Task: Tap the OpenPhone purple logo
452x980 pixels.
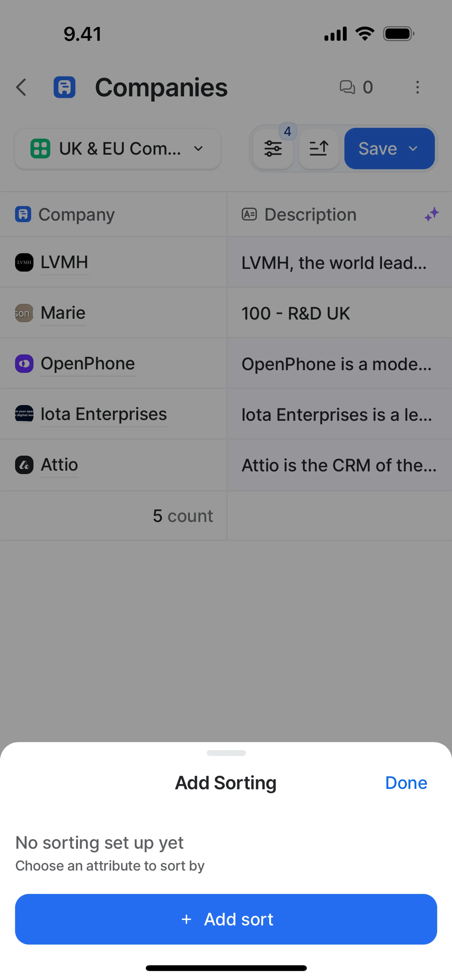Action: (x=24, y=364)
